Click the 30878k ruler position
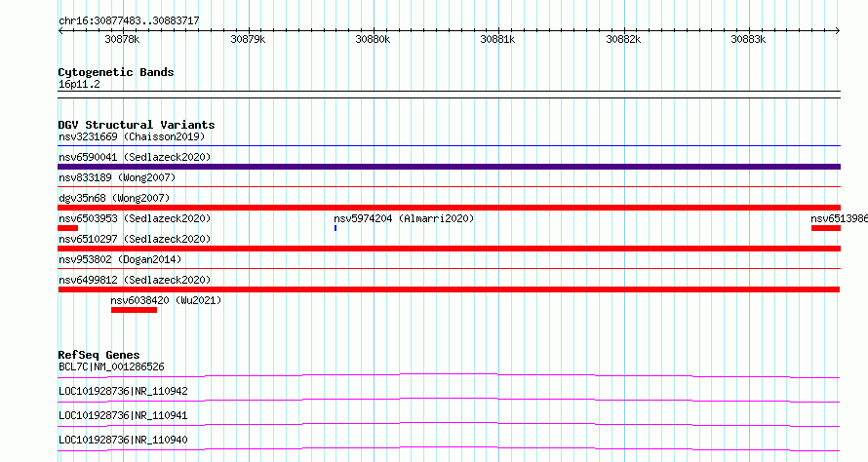Image resolution: width=868 pixels, height=462 pixels. click(122, 39)
